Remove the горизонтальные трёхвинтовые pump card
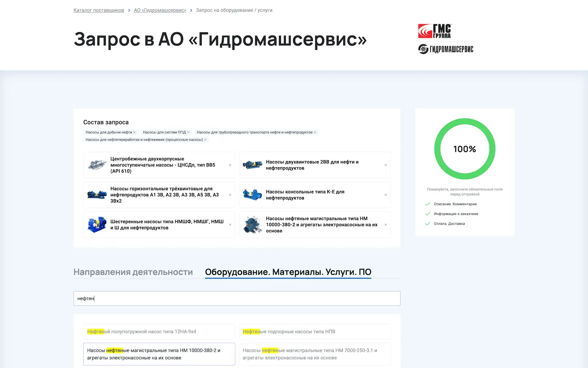588x368 pixels. pyautogui.click(x=230, y=195)
